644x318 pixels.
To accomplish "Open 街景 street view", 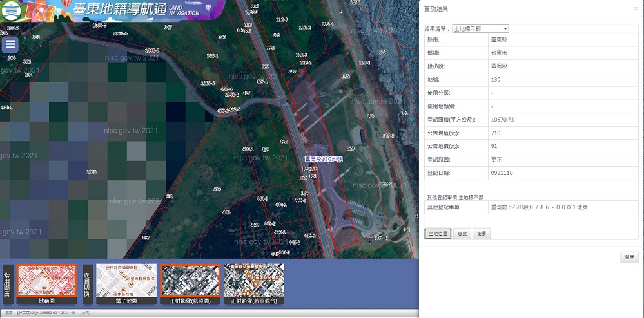I will [x=482, y=234].
